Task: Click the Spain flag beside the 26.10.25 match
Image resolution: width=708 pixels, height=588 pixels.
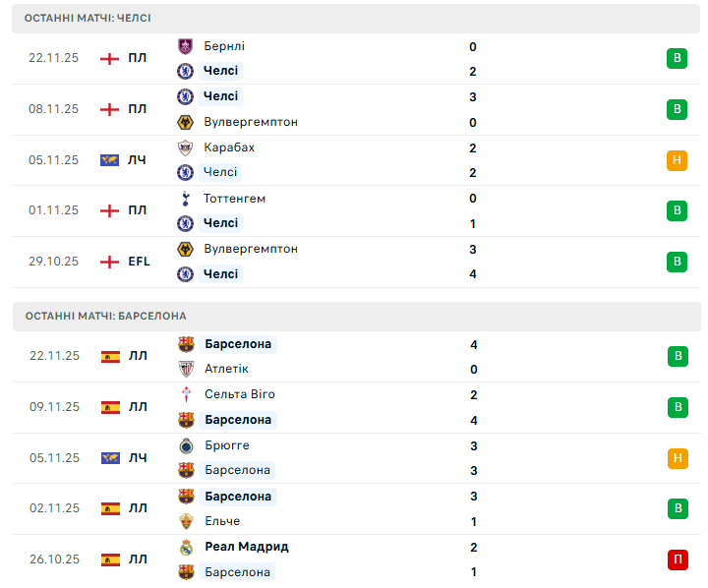Action: [110, 559]
